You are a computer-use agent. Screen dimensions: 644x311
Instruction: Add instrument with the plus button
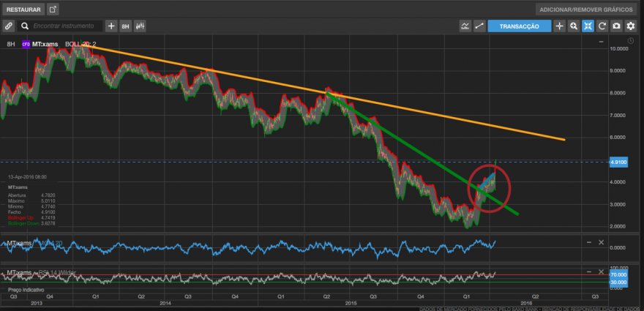point(111,26)
